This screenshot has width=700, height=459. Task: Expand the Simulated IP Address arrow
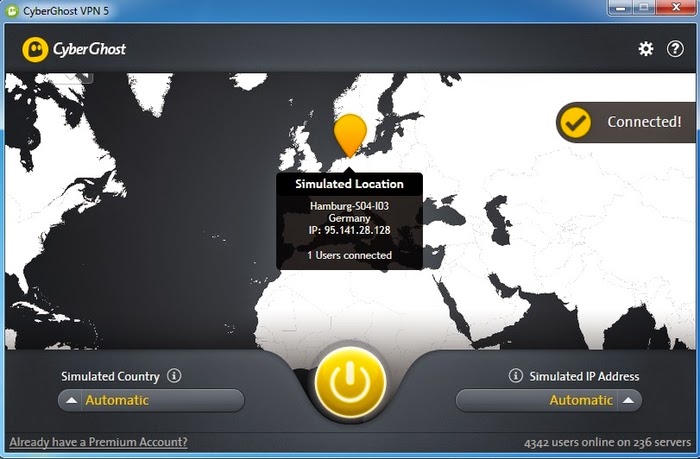tap(629, 401)
